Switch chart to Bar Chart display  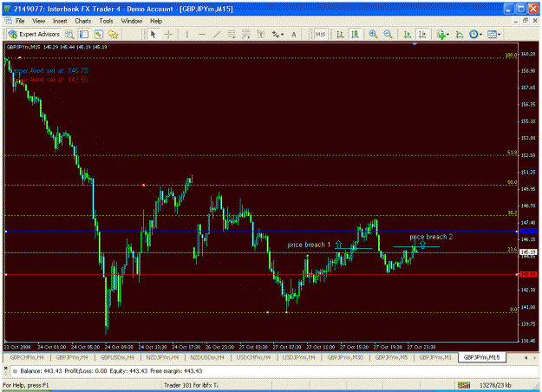click(340, 34)
